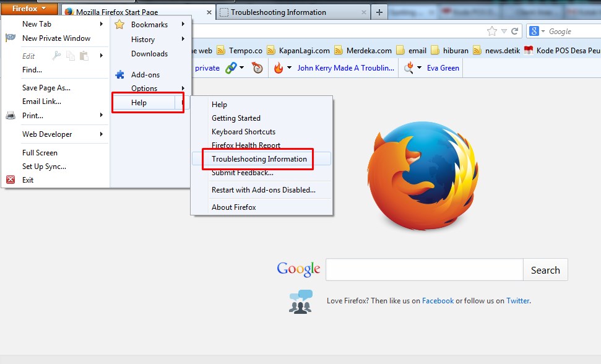Choose Email Link...
This screenshot has width=601, height=364.
[x=41, y=102]
